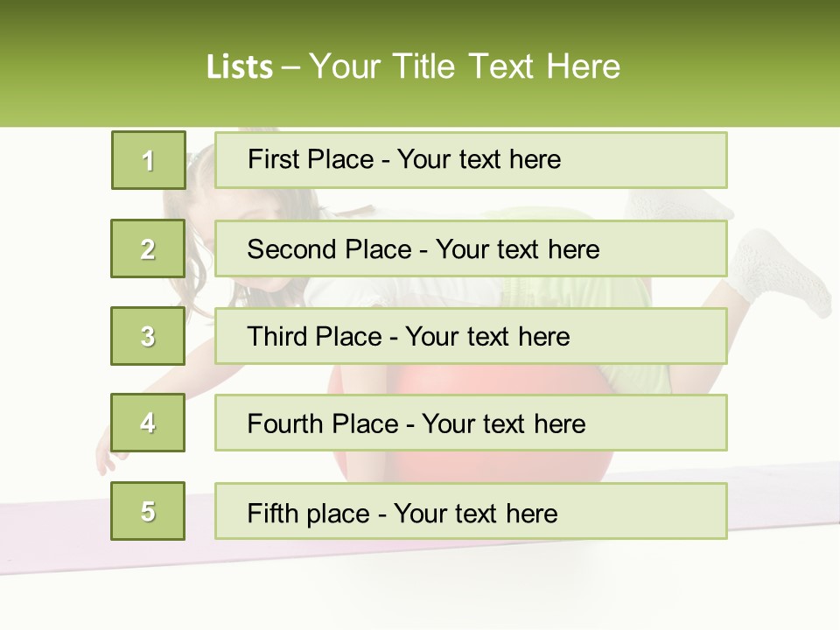Click the empty white area below the list
This screenshot has width=840, height=630.
pyautogui.click(x=420, y=586)
